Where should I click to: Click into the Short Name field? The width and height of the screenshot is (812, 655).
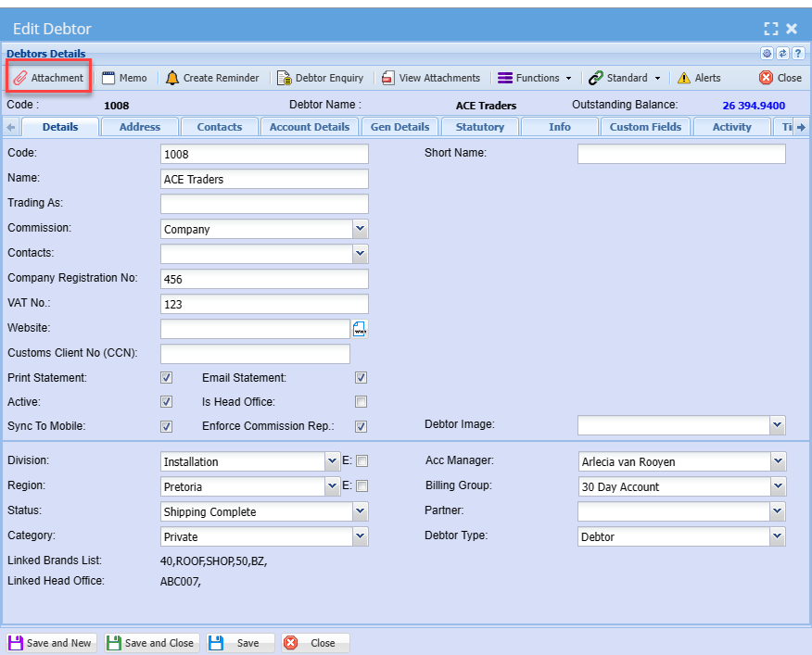pyautogui.click(x=680, y=154)
